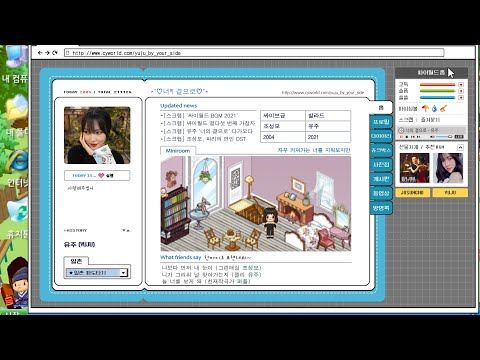Image resolution: width=480 pixels, height=360 pixels.
Task: Click the 유주 name in profile panel
Action: point(79,244)
